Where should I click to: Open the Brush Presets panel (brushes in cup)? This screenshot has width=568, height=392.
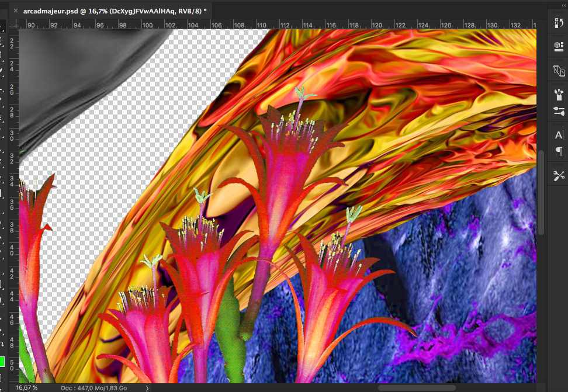(x=559, y=93)
